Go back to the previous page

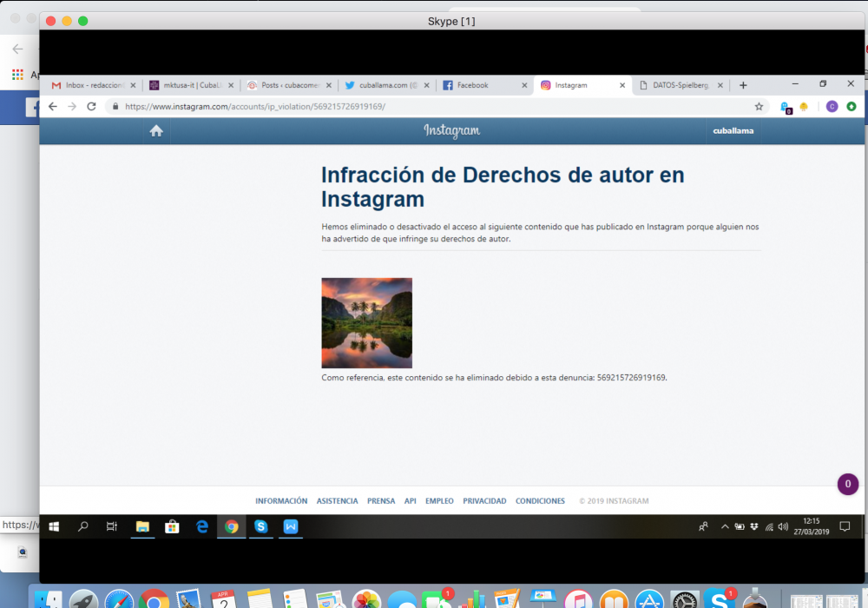click(x=53, y=107)
